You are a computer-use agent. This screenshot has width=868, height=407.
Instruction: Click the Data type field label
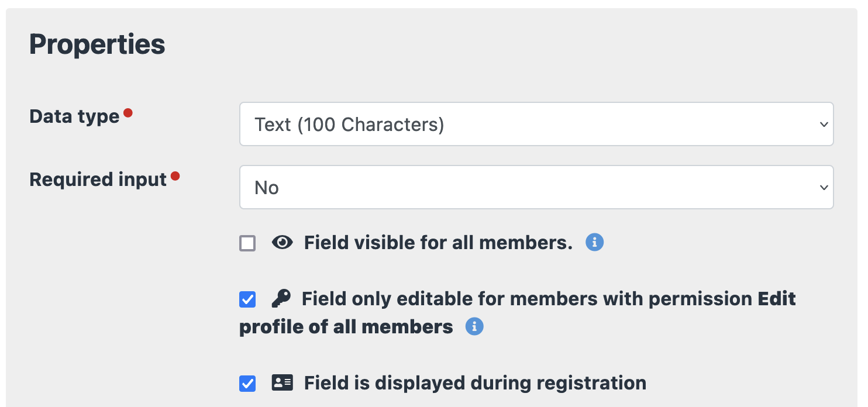[74, 116]
